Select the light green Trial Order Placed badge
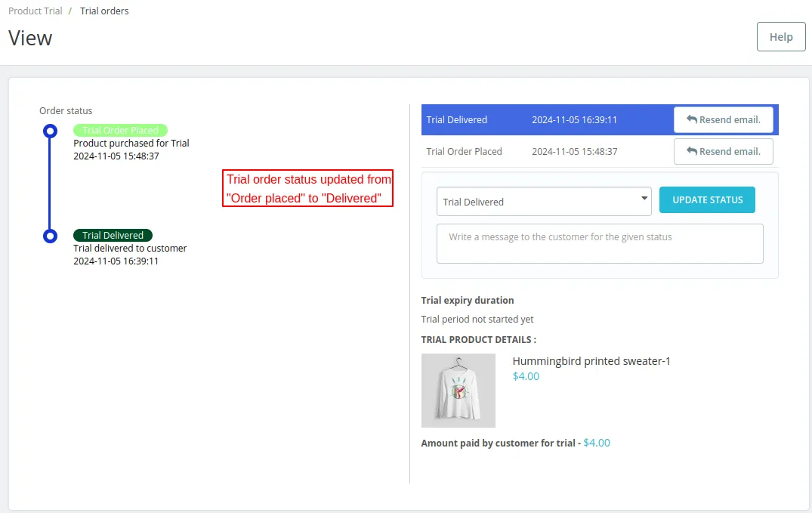 point(120,131)
